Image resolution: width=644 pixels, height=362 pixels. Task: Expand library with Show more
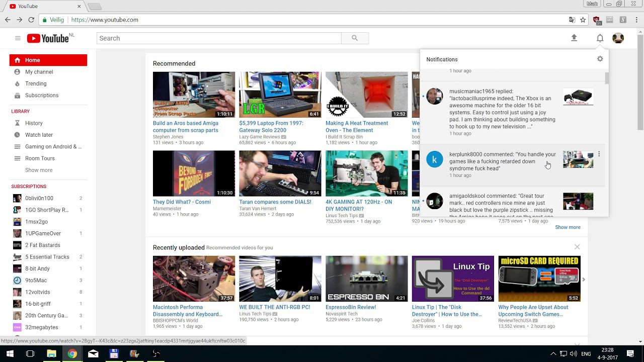click(x=39, y=170)
